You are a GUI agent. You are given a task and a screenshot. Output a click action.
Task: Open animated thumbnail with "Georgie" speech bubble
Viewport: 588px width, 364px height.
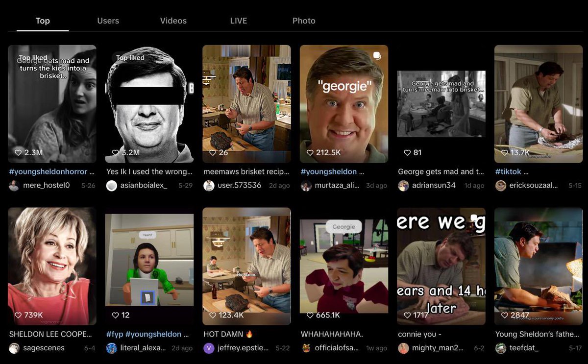(344, 266)
